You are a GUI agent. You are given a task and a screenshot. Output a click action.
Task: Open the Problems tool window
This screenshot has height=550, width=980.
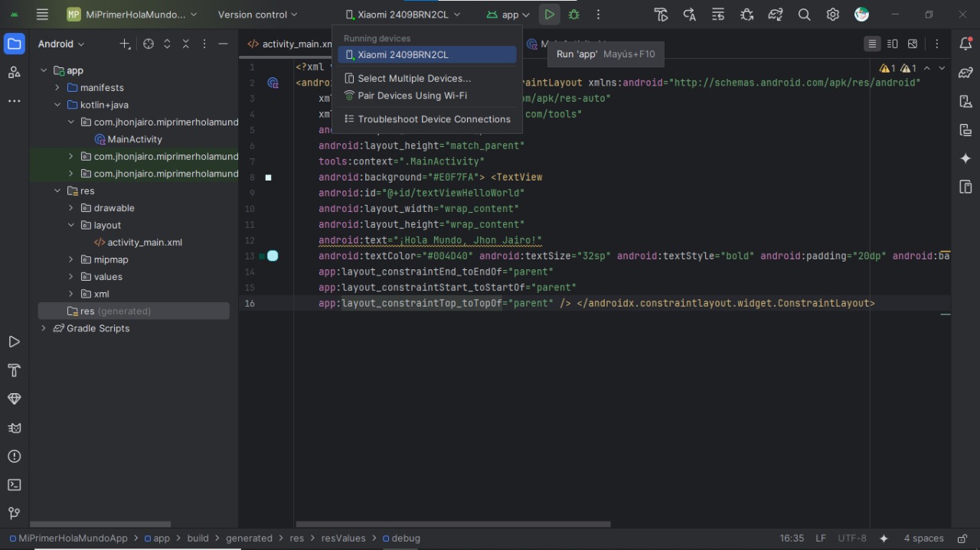click(x=14, y=457)
